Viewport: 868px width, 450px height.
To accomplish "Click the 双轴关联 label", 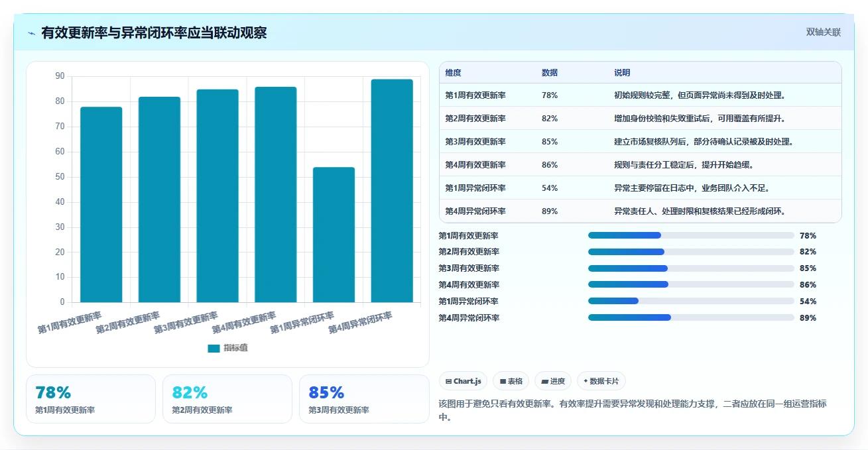I will [824, 32].
